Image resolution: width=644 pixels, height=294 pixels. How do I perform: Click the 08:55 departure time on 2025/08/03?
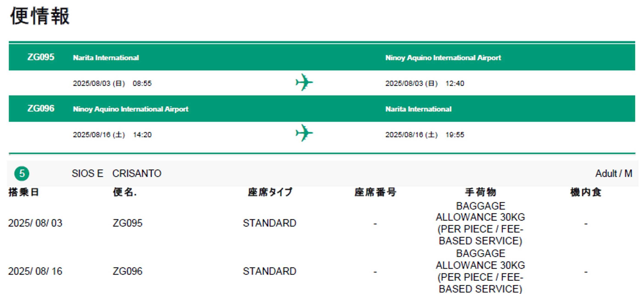click(142, 83)
